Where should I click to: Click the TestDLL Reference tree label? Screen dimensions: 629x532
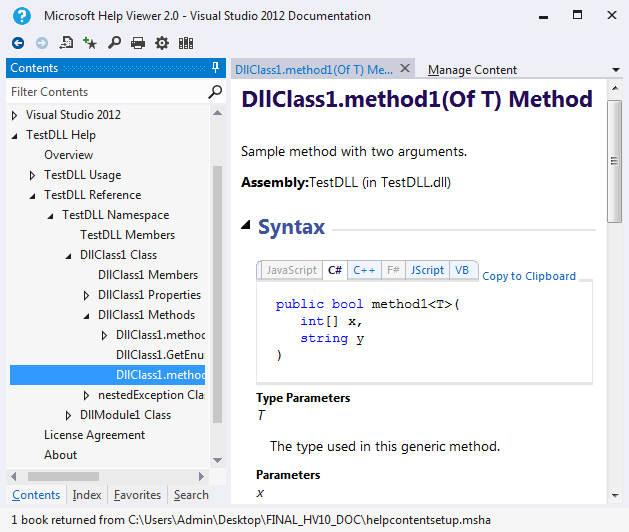(93, 195)
